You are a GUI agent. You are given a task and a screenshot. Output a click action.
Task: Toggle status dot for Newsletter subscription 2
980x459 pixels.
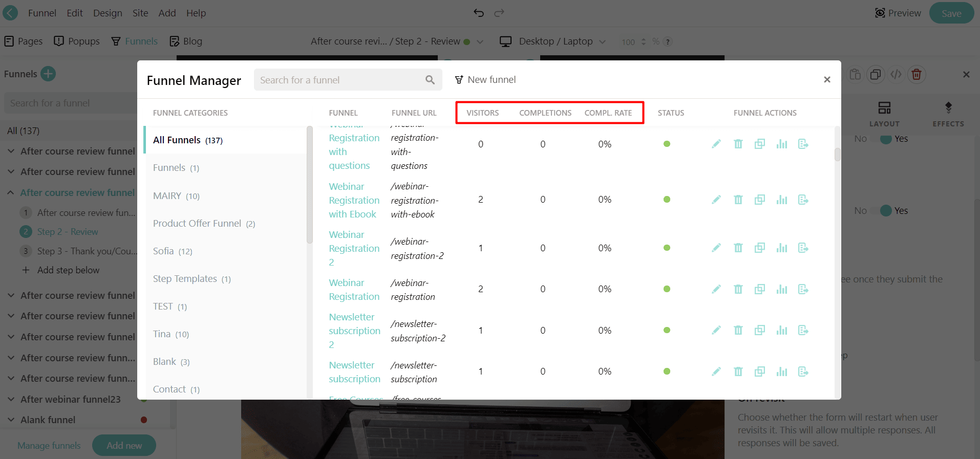point(667,330)
